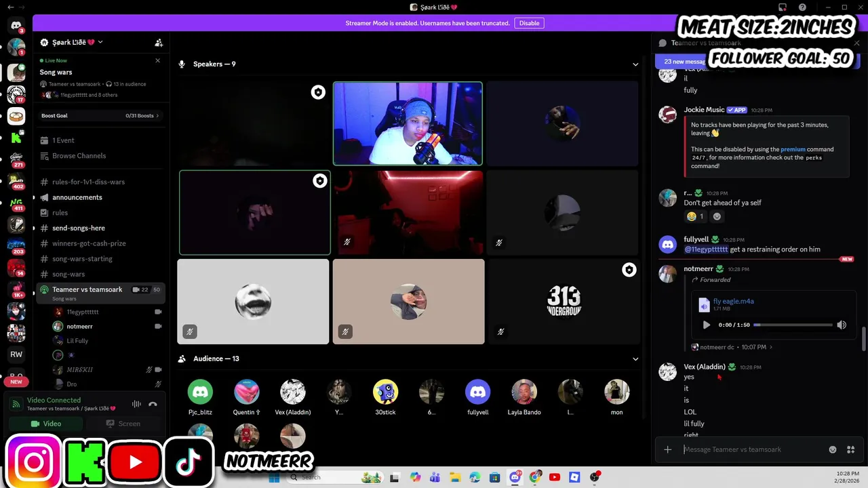Focus the red-lit room video tile
Viewport: 868px width, 488px height.
click(x=408, y=212)
